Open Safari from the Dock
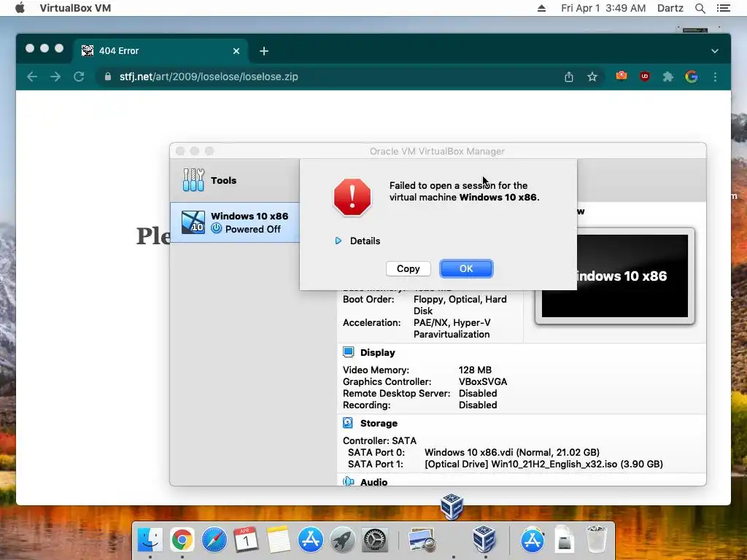The image size is (747, 560). point(214,540)
